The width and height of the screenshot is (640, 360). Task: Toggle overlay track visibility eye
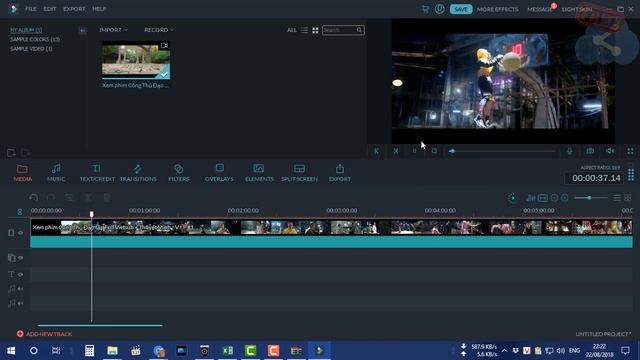click(x=20, y=258)
